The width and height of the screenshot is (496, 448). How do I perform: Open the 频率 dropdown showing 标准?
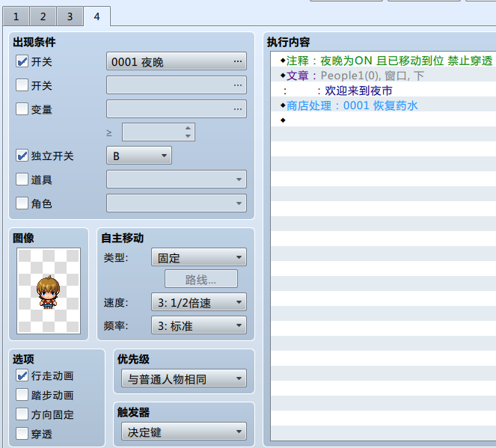[x=199, y=325]
